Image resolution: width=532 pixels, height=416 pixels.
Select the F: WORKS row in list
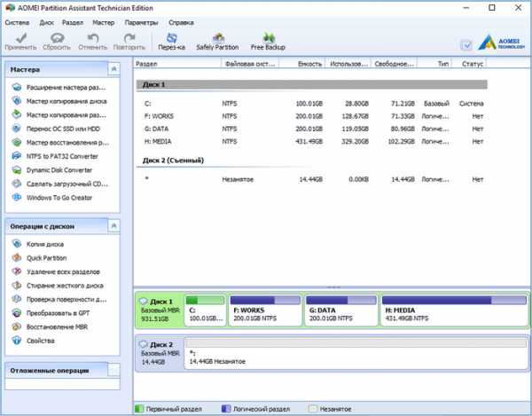point(311,116)
